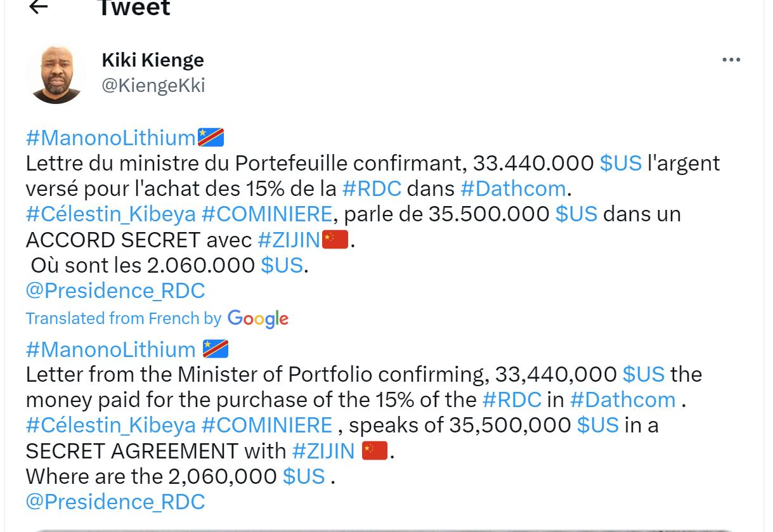Viewport: 773px width, 532px height.
Task: Open #ManonoLithium hashtag in the English translation
Action: click(x=111, y=349)
